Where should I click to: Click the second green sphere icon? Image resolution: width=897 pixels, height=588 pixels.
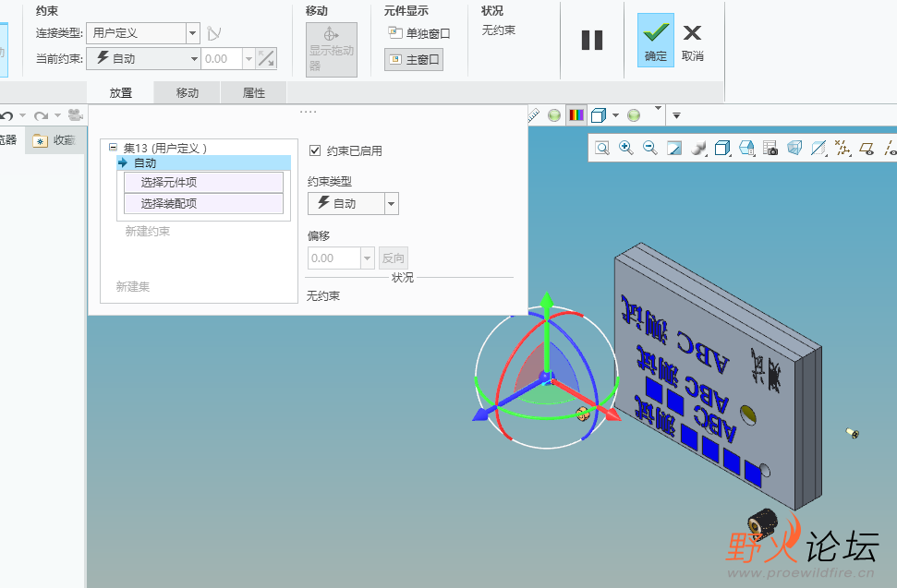click(x=634, y=115)
